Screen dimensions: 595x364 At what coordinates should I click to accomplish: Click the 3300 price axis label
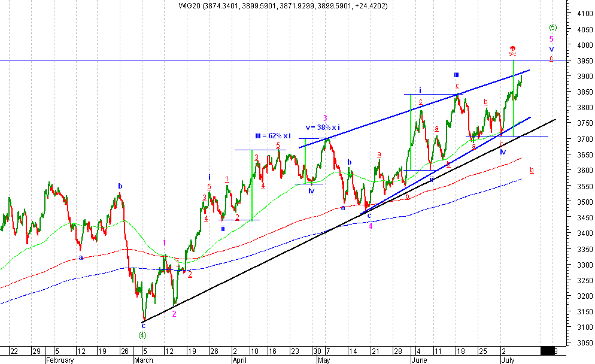click(x=584, y=265)
